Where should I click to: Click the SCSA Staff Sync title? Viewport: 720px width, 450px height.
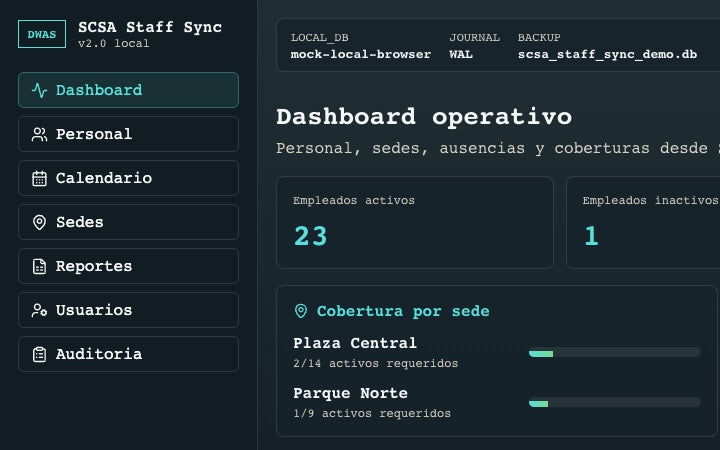click(150, 27)
